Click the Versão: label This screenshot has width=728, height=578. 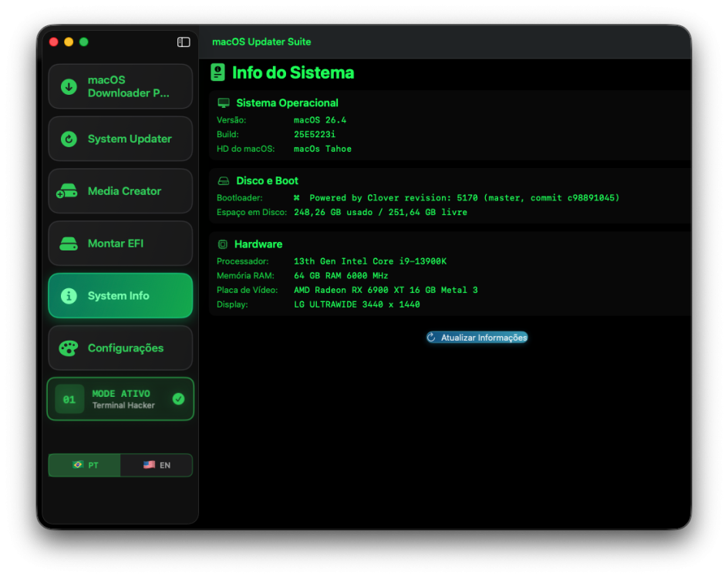pyautogui.click(x=231, y=120)
